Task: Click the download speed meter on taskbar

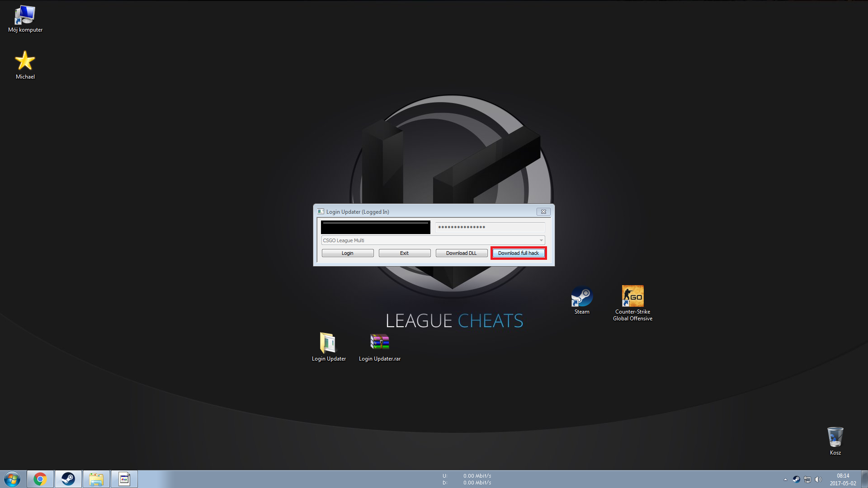Action: [x=467, y=483]
